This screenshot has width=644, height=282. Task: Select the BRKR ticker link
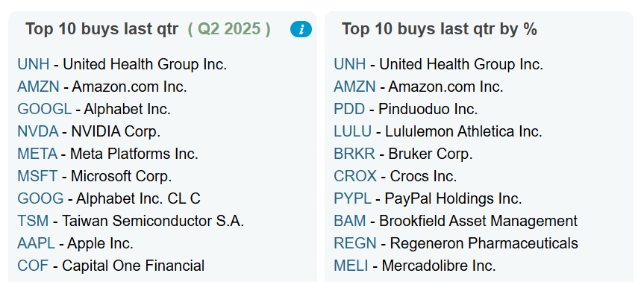point(354,154)
